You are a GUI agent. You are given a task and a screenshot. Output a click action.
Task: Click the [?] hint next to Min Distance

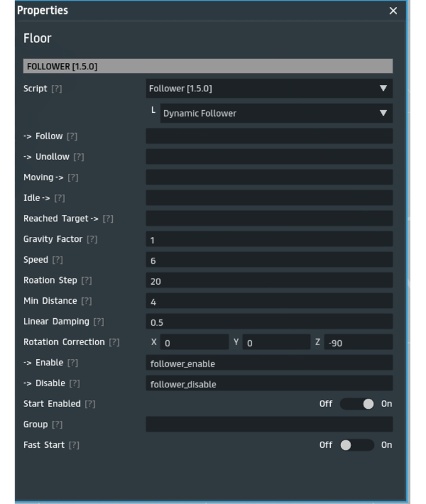pos(86,301)
